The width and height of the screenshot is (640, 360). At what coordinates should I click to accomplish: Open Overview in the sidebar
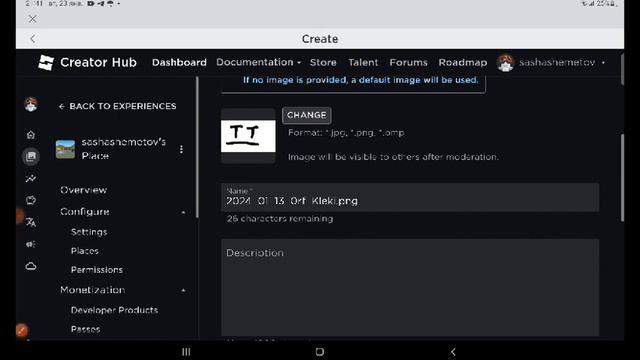click(x=84, y=190)
